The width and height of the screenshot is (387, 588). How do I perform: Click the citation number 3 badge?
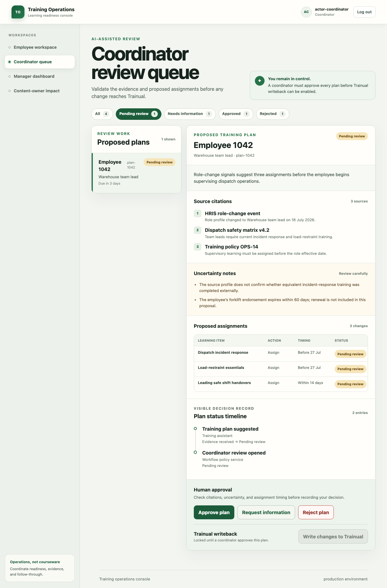click(x=197, y=247)
